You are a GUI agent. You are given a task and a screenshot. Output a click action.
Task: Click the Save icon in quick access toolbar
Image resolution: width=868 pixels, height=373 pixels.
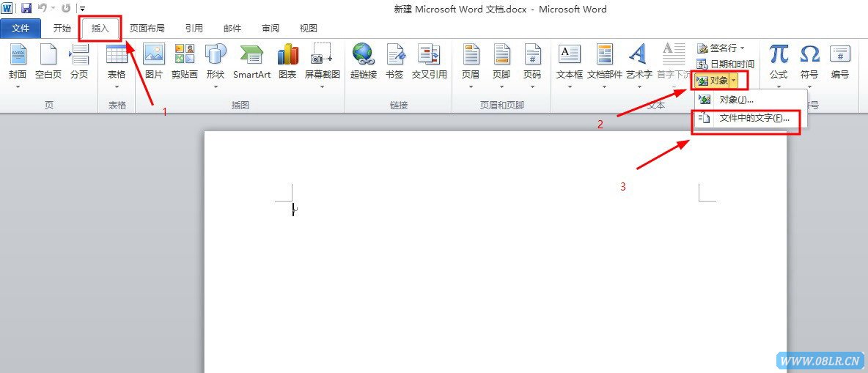(26, 9)
